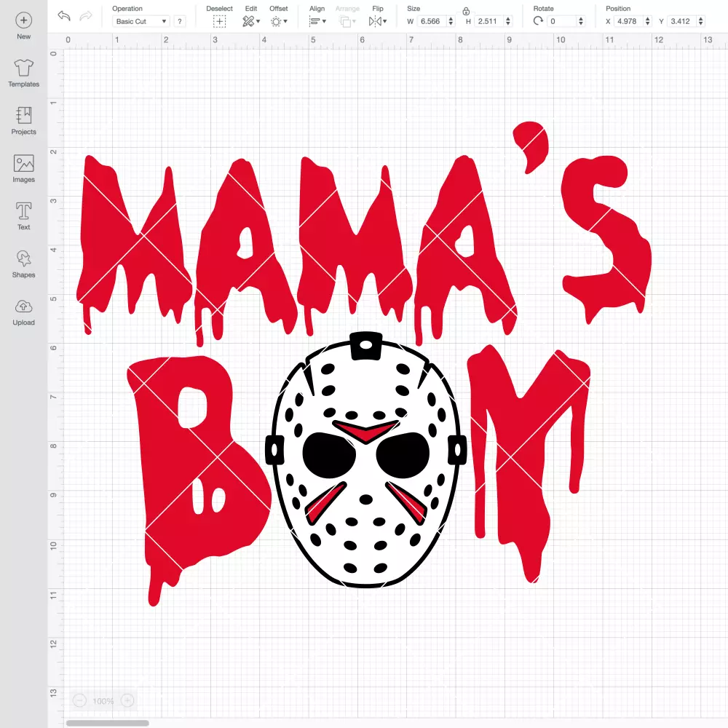Viewport: 728px width, 728px height.
Task: Expand the Arrange options
Action: tap(347, 21)
